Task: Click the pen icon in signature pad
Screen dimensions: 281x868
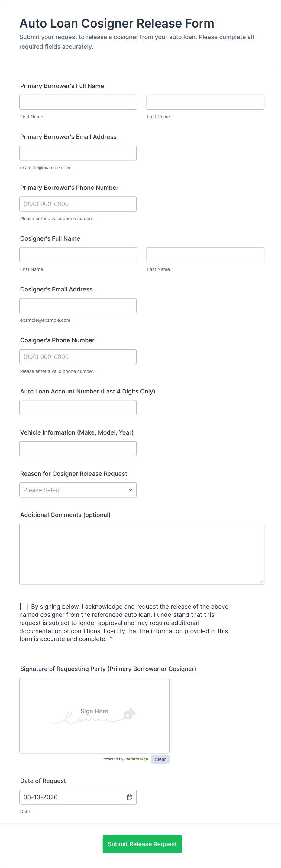Action: click(129, 713)
